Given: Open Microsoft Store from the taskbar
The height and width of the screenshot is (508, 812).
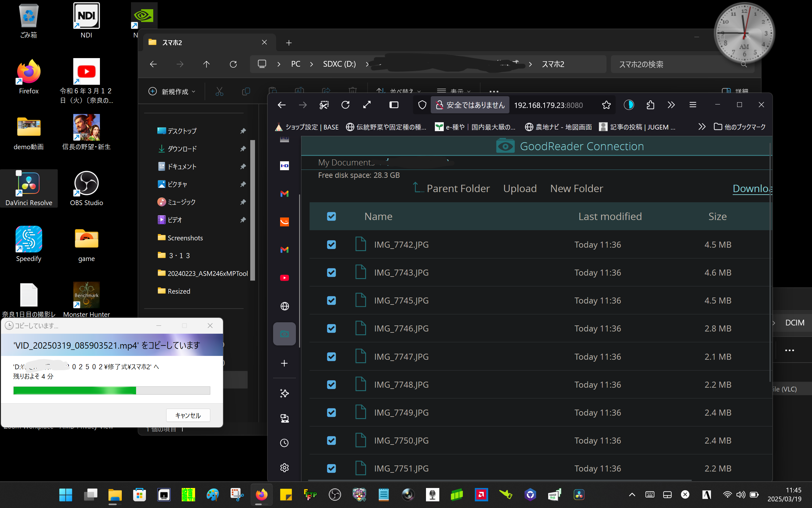Looking at the screenshot, I should (x=139, y=495).
